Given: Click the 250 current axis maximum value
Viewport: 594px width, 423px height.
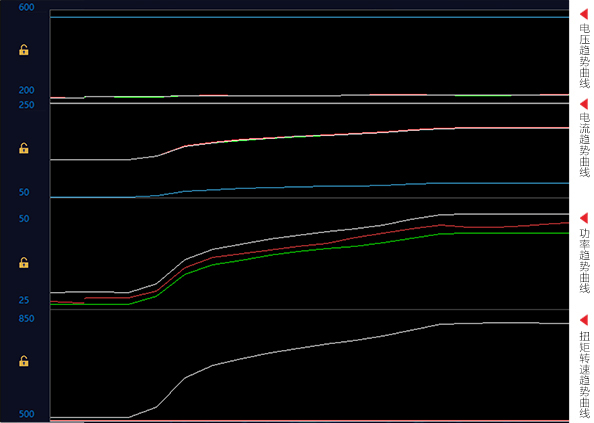Looking at the screenshot, I should point(27,105).
